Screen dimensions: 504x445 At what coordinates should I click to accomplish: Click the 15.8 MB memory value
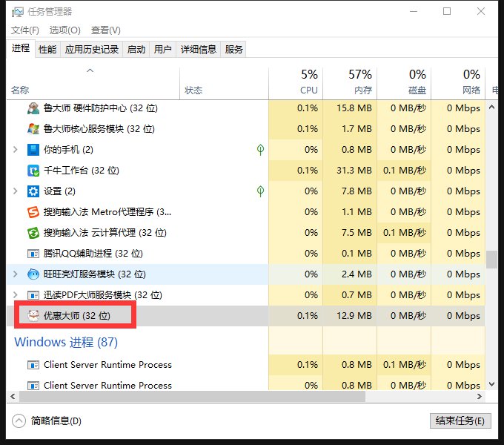click(354, 108)
